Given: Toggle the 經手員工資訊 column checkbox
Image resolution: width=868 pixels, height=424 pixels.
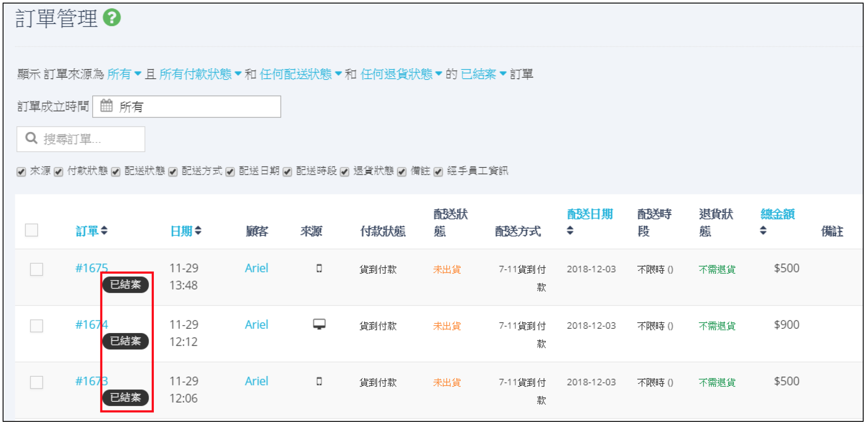Looking at the screenshot, I should 438,172.
